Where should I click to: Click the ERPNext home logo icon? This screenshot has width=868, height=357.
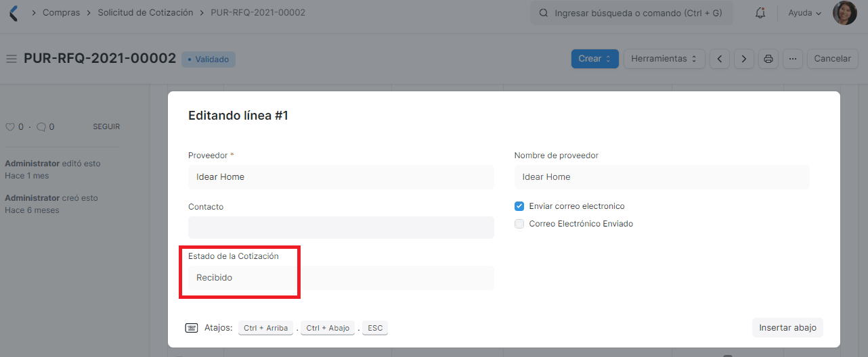point(14,13)
